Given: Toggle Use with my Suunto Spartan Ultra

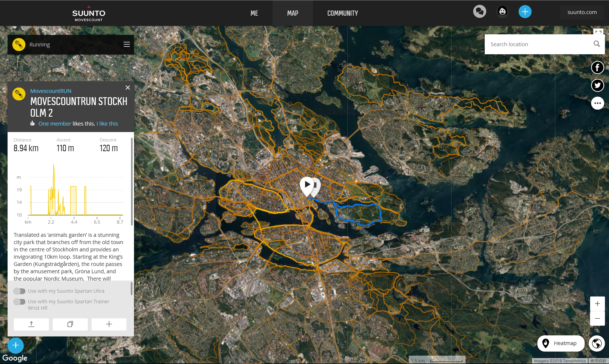Looking at the screenshot, I should pos(19,291).
